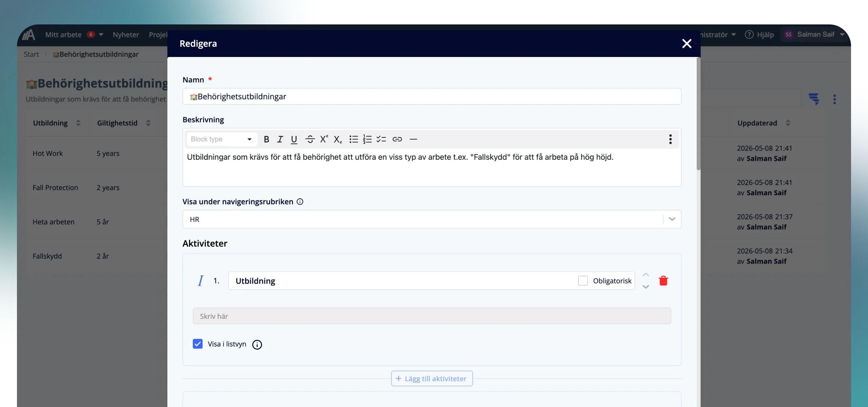
Task: Move Utbildning activity down
Action: point(646,287)
